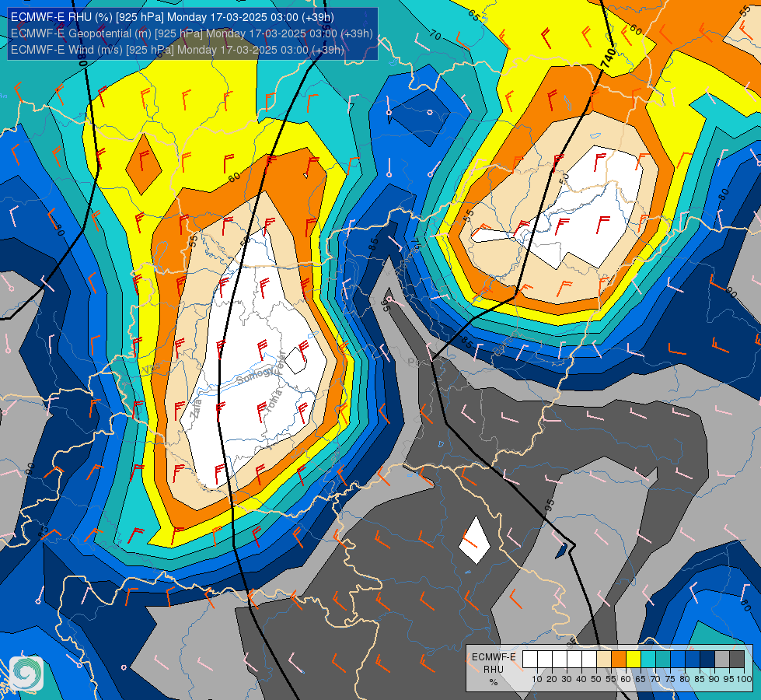Pick the cyan 65–70 legend swatch
The image size is (761, 700).
pos(648,660)
